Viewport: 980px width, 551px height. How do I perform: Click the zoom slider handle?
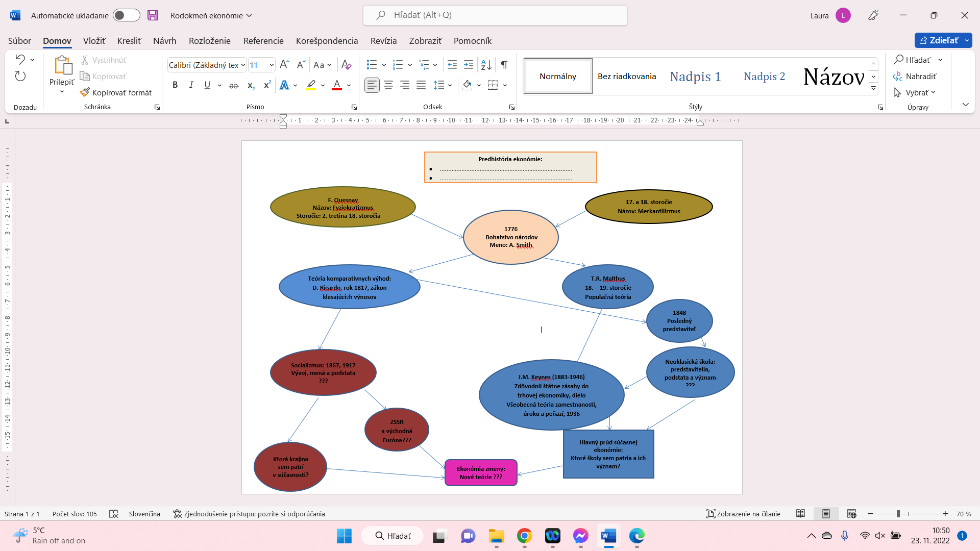pyautogui.click(x=898, y=514)
